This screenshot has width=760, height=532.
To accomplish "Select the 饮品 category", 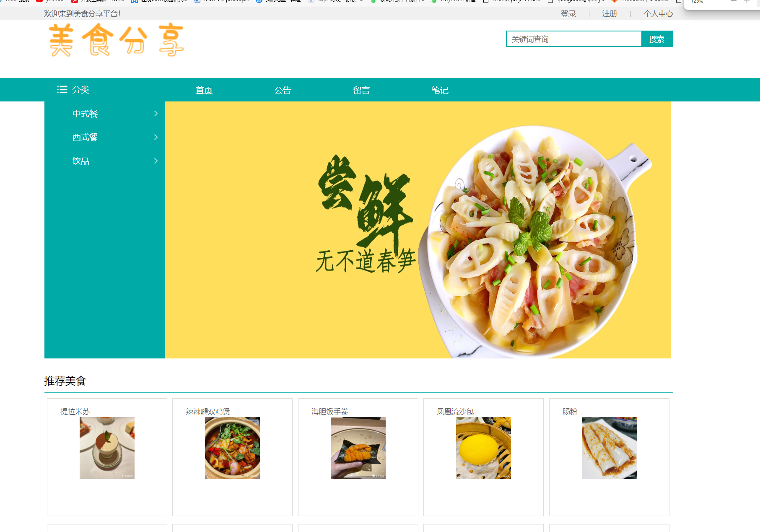I will click(x=81, y=161).
